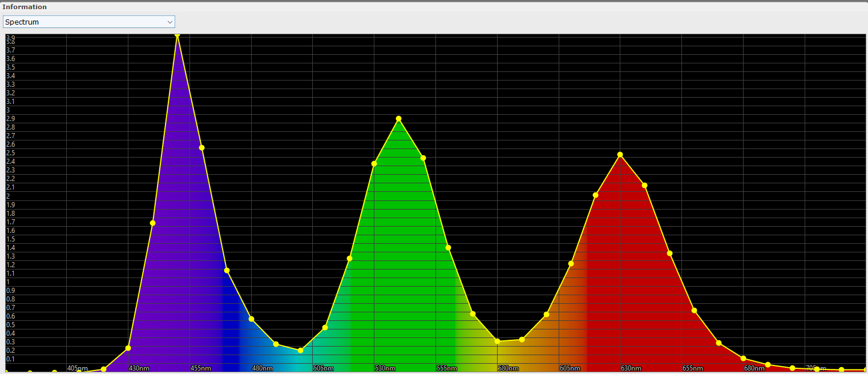Open the Spectrum dropdown
This screenshot has width=868, height=374.
point(89,22)
